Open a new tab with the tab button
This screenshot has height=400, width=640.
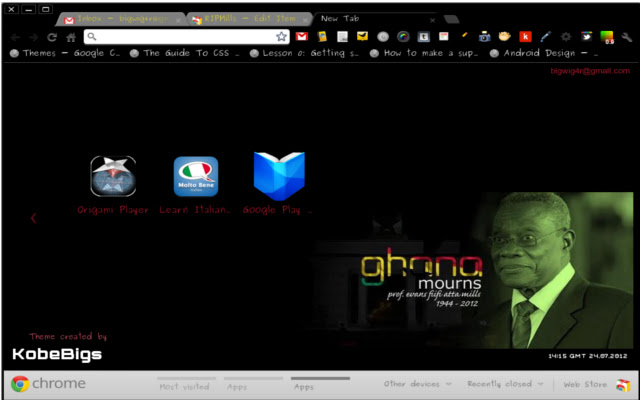pos(451,19)
